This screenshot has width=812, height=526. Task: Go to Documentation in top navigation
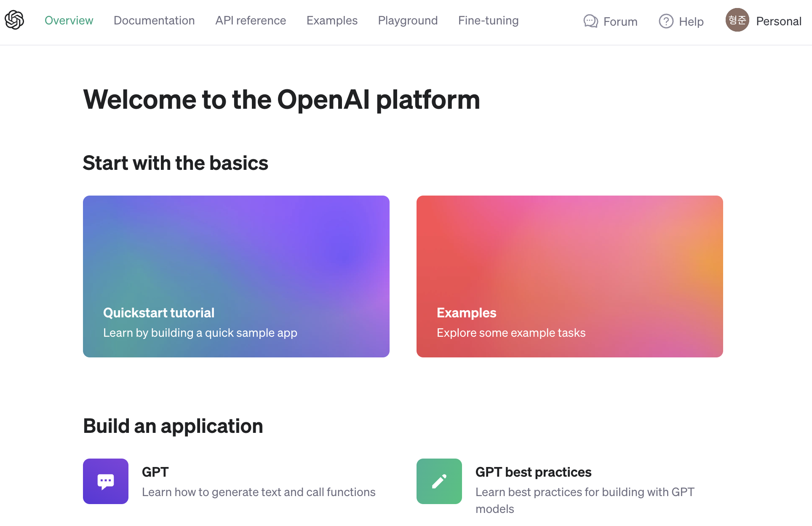[x=154, y=20]
